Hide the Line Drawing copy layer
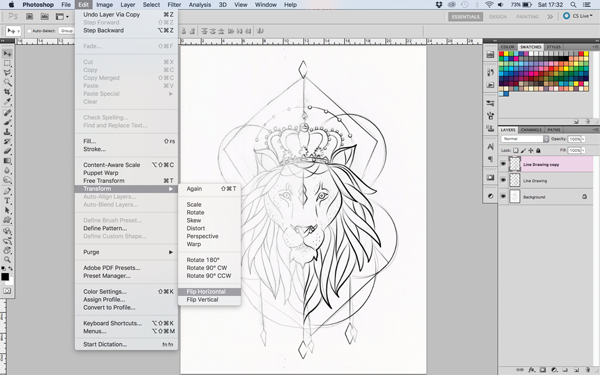The image size is (600, 375). (503, 164)
